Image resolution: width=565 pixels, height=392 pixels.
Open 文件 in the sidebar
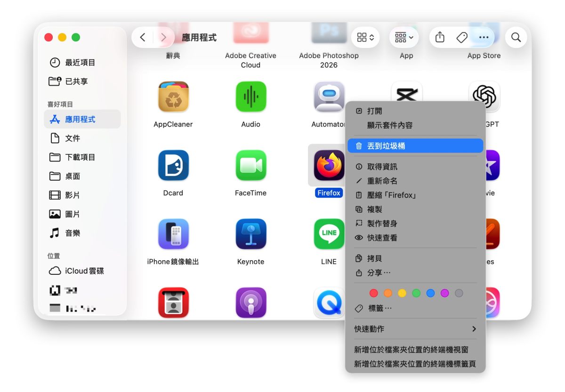click(82, 138)
